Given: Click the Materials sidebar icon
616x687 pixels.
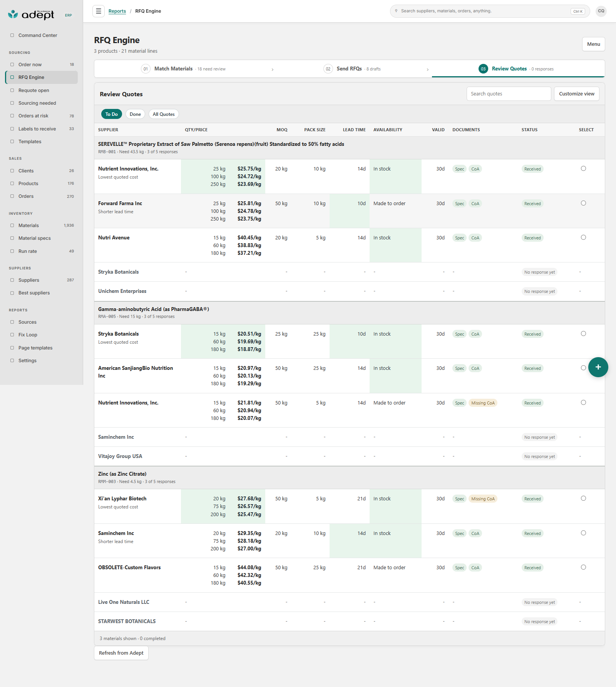Looking at the screenshot, I should point(12,226).
